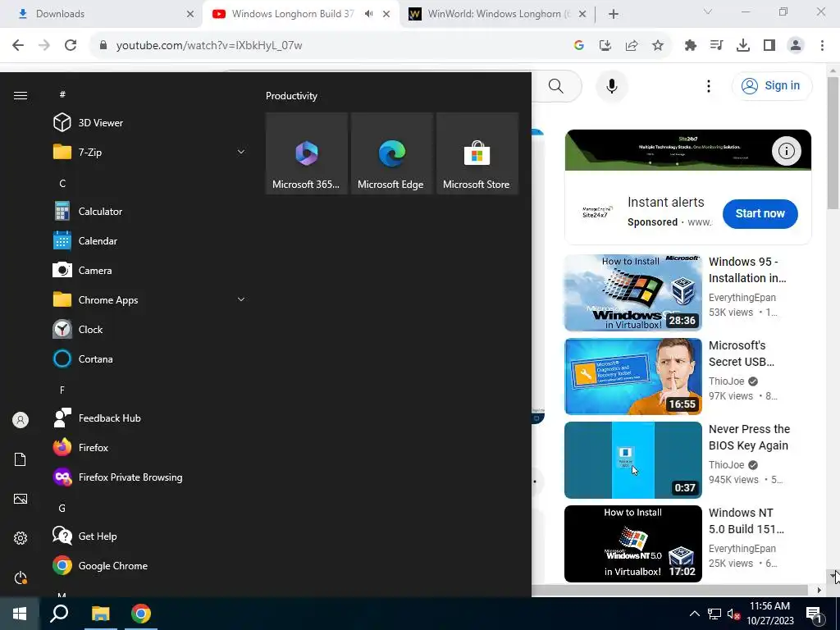Expand the Chrome Apps folder chevron
840x630 pixels.
241,299
